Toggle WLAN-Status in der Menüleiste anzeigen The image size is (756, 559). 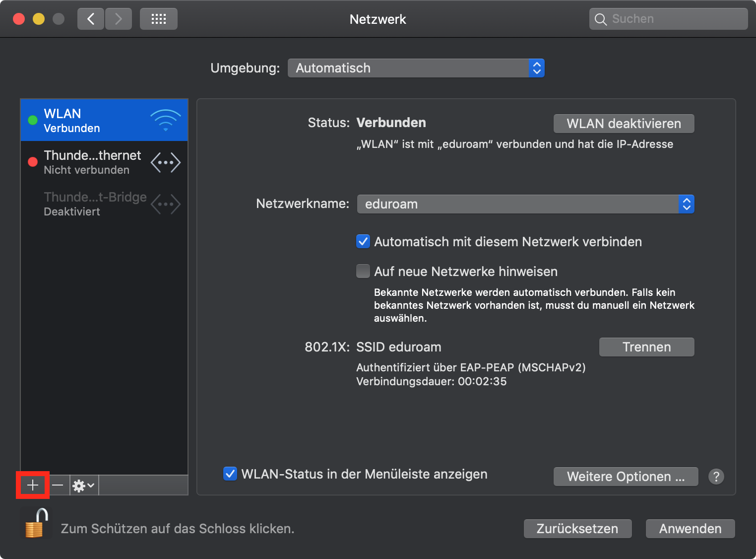pyautogui.click(x=230, y=474)
